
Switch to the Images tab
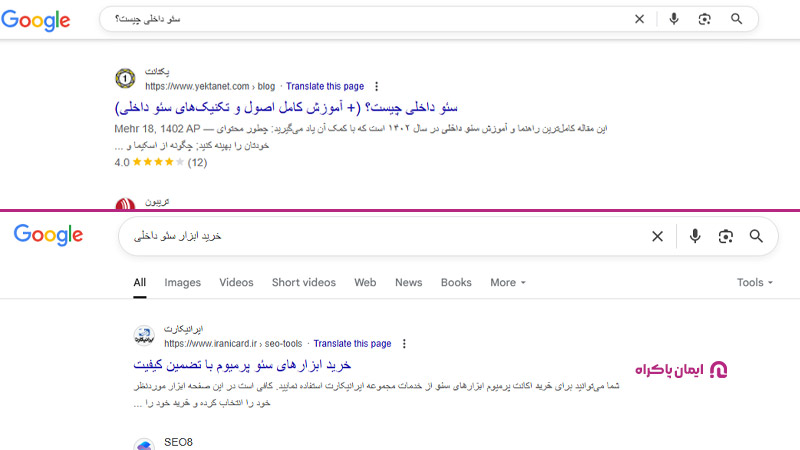tap(183, 283)
